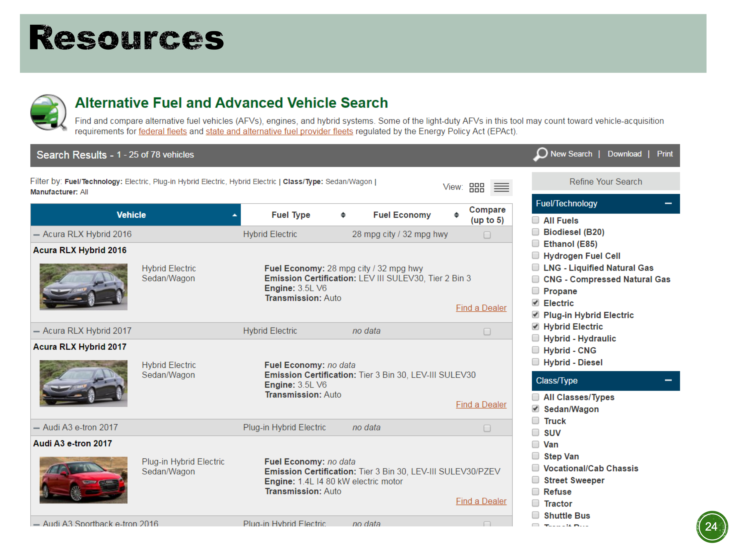Uncheck the Electric fuel checkbox
Image resolution: width=747 pixels, height=560 pixels.
click(535, 303)
